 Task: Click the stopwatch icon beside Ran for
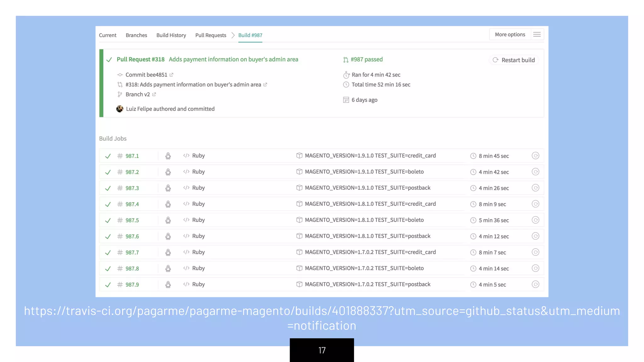click(x=346, y=75)
